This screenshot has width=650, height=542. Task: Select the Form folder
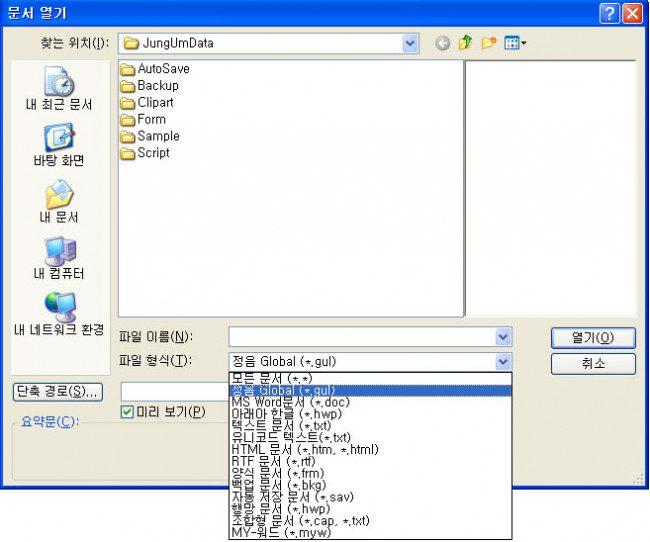[x=143, y=119]
